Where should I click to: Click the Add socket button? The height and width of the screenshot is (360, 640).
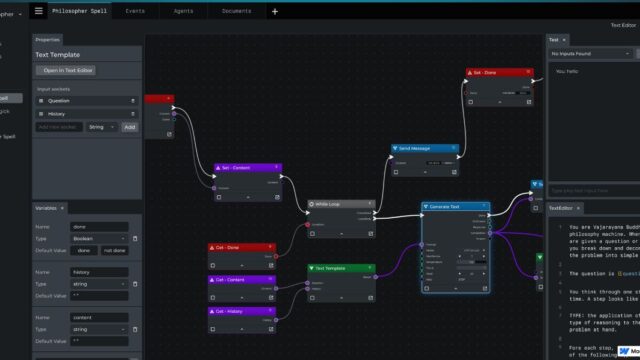pos(130,127)
